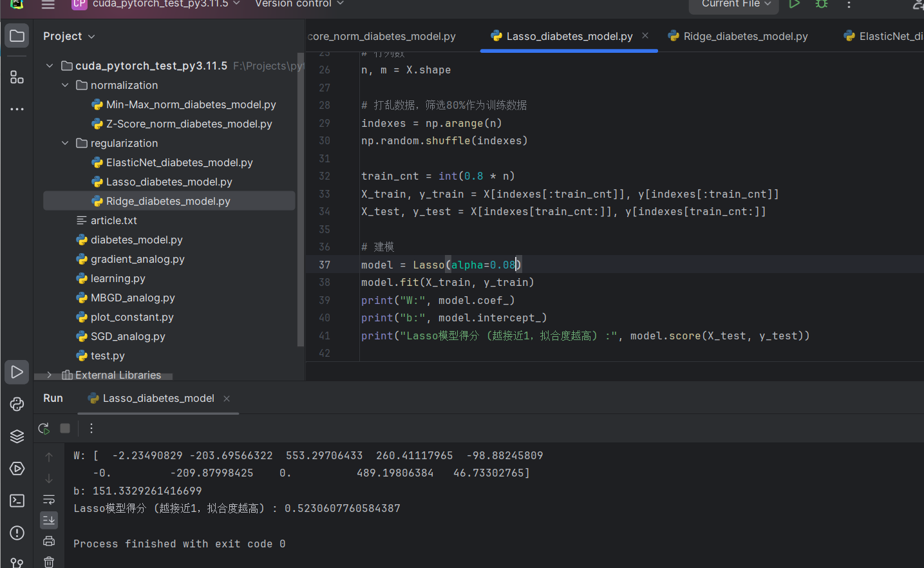Switch to Ridge_diabetes_model.py editor tab
Screen dimensions: 924x568
(738, 36)
